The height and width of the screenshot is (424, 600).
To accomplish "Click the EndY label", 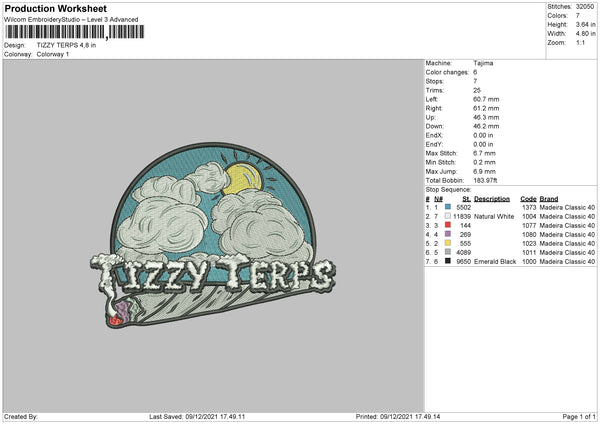I will coord(434,145).
